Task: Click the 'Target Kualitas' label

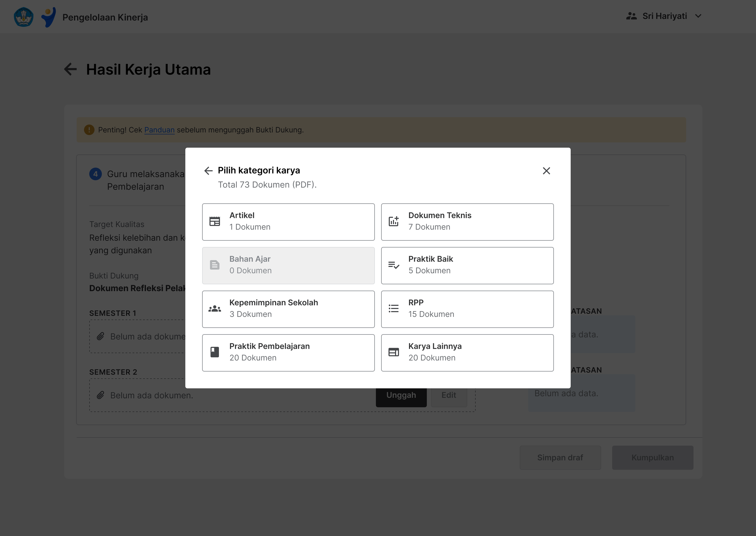Action: (117, 224)
